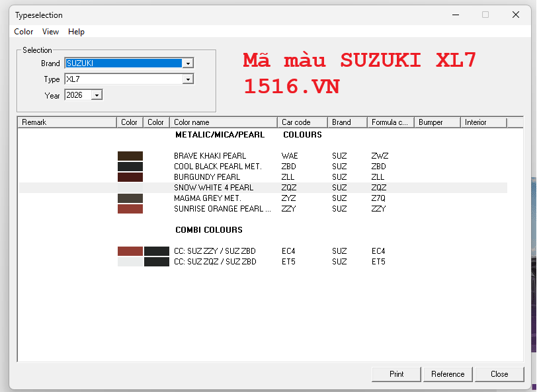Click the Brand column header
Screen dimensions: 539x392
[x=347, y=122]
